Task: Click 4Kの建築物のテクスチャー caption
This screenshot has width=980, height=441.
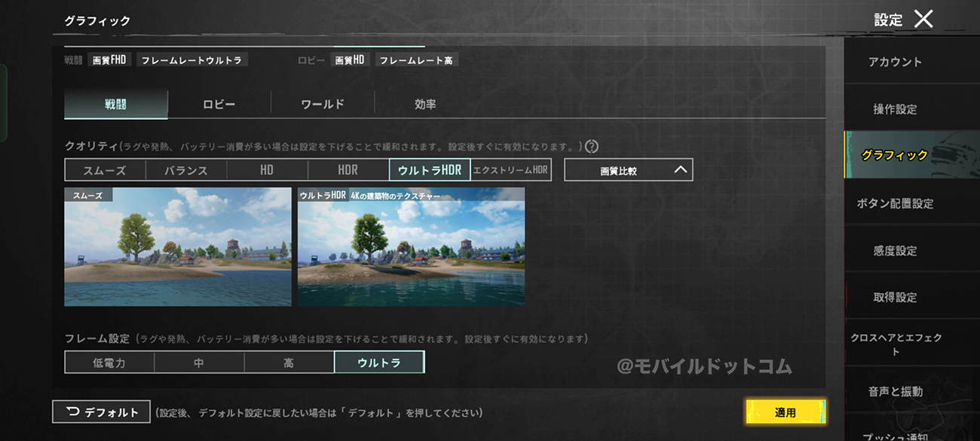Action: click(x=396, y=195)
